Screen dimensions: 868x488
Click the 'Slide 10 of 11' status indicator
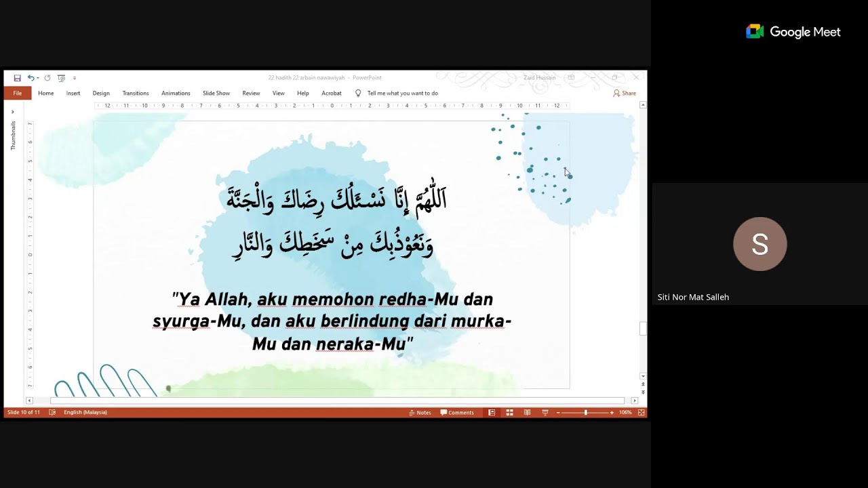[x=24, y=413]
